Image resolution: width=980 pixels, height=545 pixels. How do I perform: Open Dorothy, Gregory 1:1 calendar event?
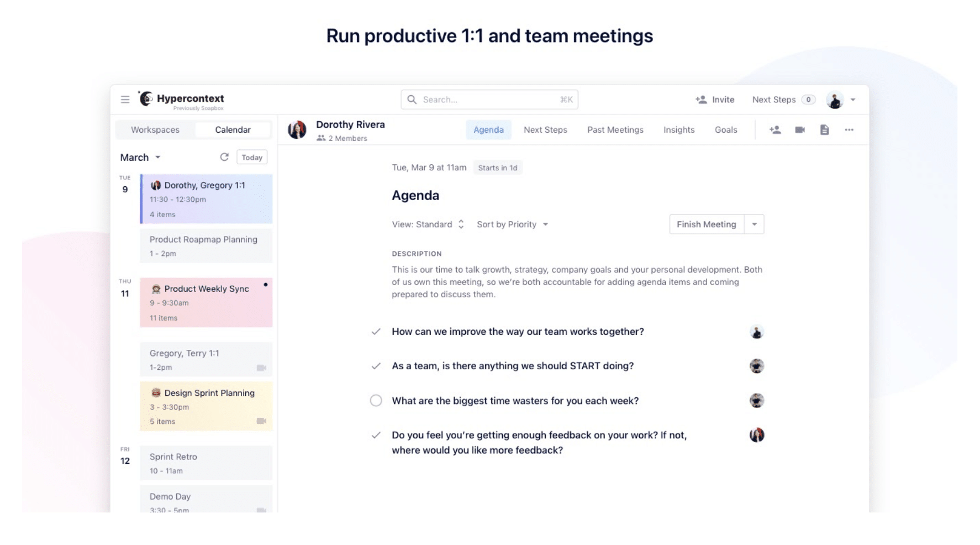(x=206, y=199)
